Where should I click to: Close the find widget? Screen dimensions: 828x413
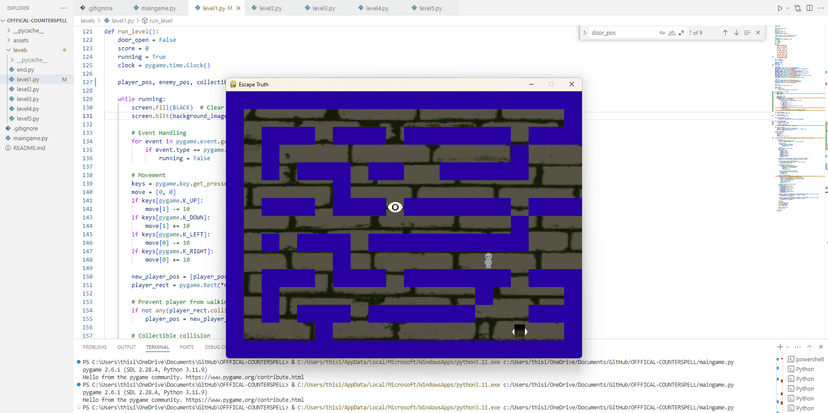(x=758, y=33)
